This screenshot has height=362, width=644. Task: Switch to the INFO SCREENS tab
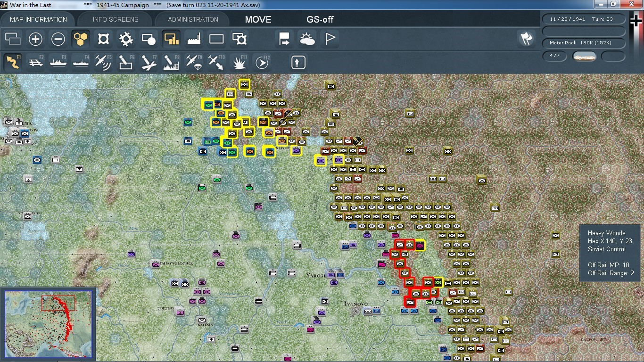(116, 19)
